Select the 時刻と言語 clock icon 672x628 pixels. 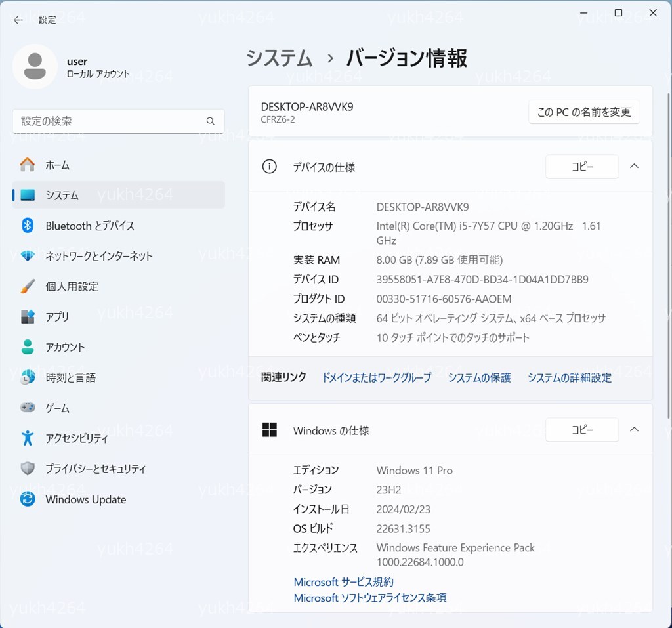coord(28,377)
